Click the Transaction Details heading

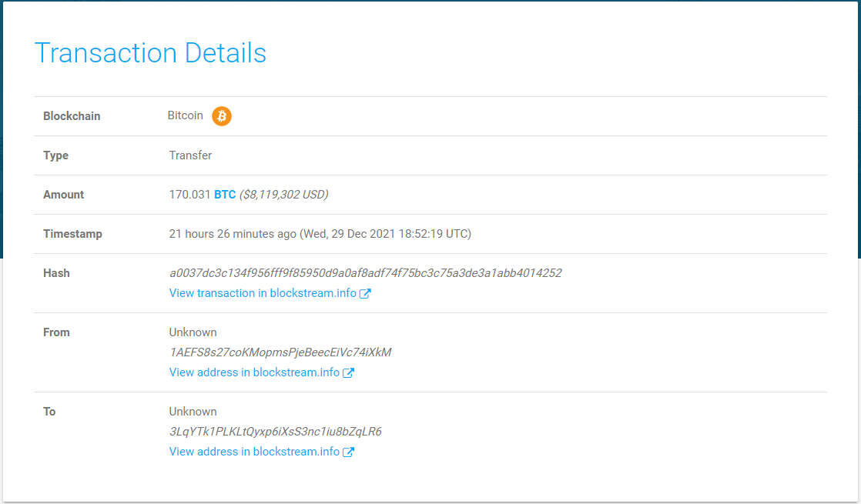pos(150,53)
